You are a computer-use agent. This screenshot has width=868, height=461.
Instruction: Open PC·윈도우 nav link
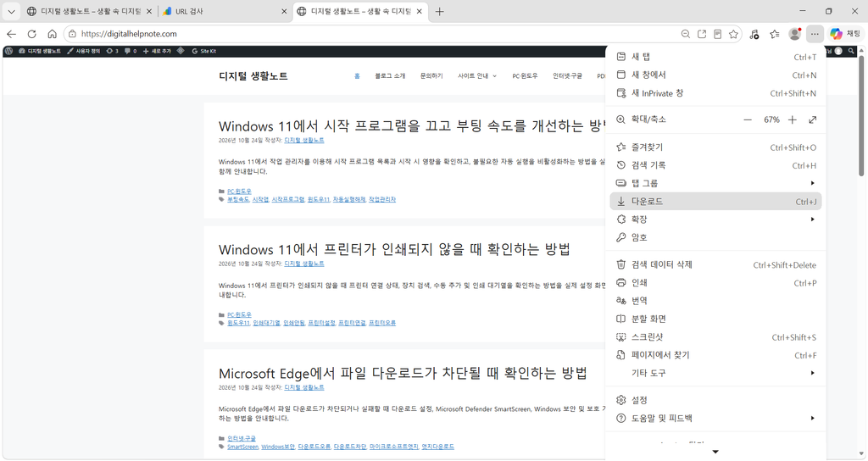[525, 75]
